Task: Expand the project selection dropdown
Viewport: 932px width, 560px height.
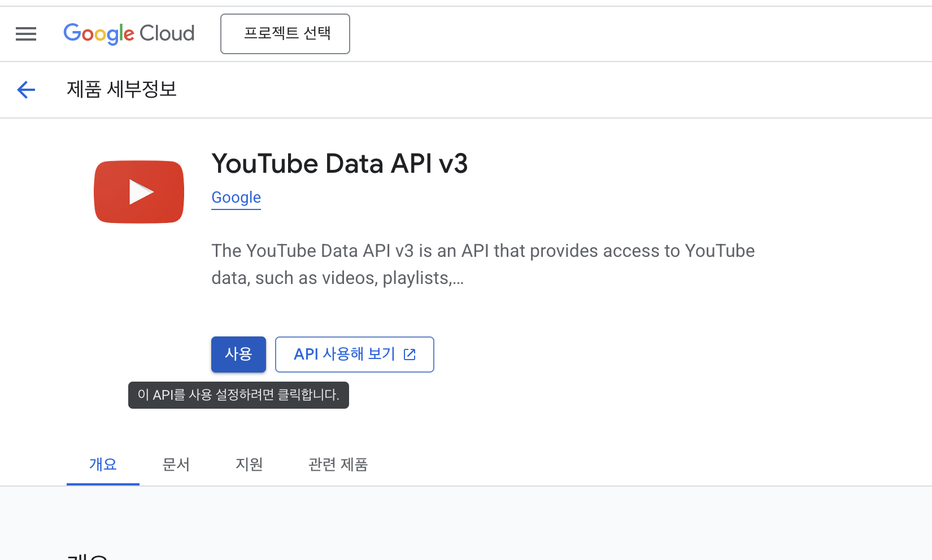Action: tap(285, 34)
